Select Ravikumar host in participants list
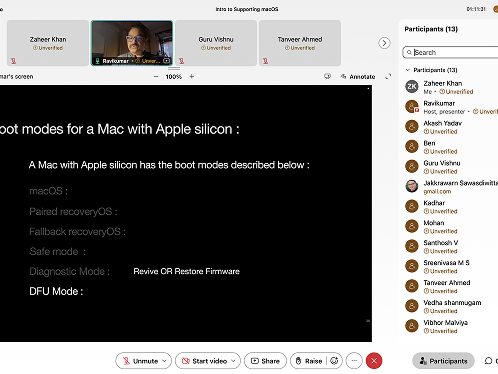The image size is (498, 374). (x=451, y=107)
